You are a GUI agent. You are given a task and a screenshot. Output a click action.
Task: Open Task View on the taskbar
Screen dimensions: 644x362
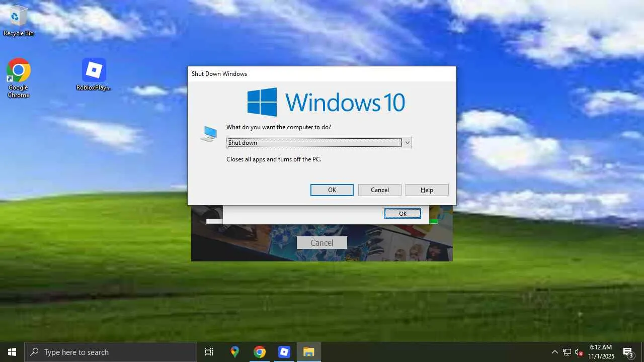click(209, 352)
